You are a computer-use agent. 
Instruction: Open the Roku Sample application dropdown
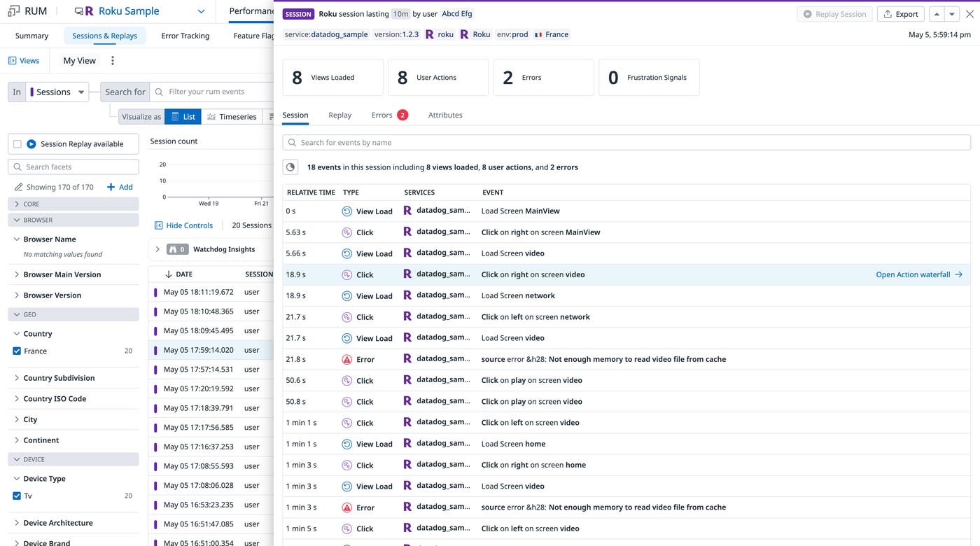pos(201,11)
